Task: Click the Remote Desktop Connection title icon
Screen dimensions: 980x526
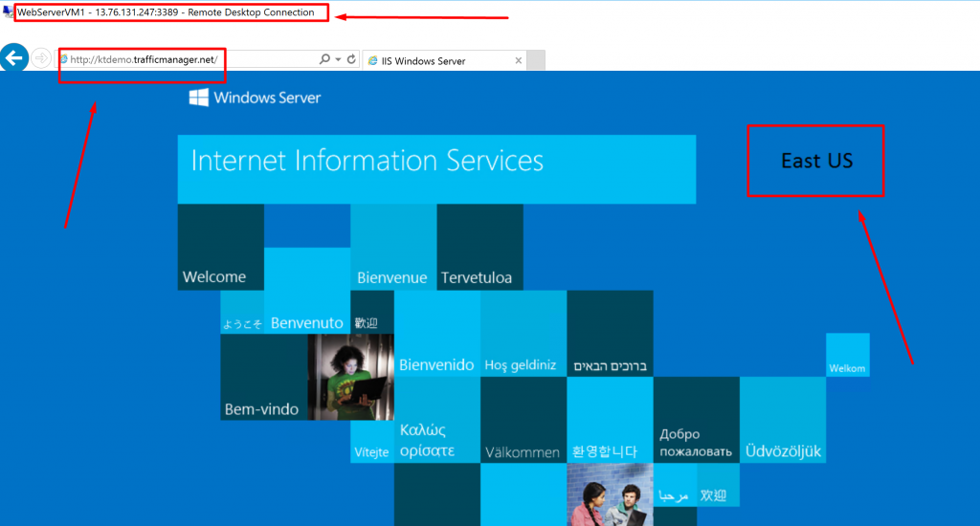Action: click(8, 11)
